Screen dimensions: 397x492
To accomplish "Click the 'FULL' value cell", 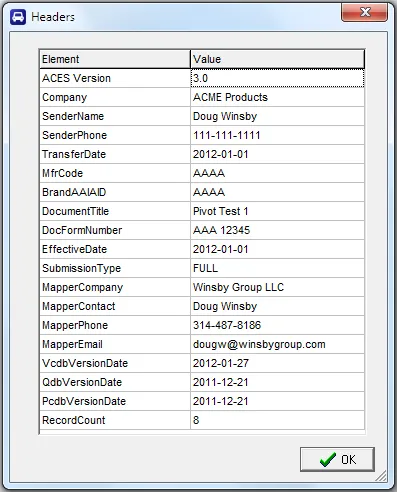I will [x=277, y=268].
